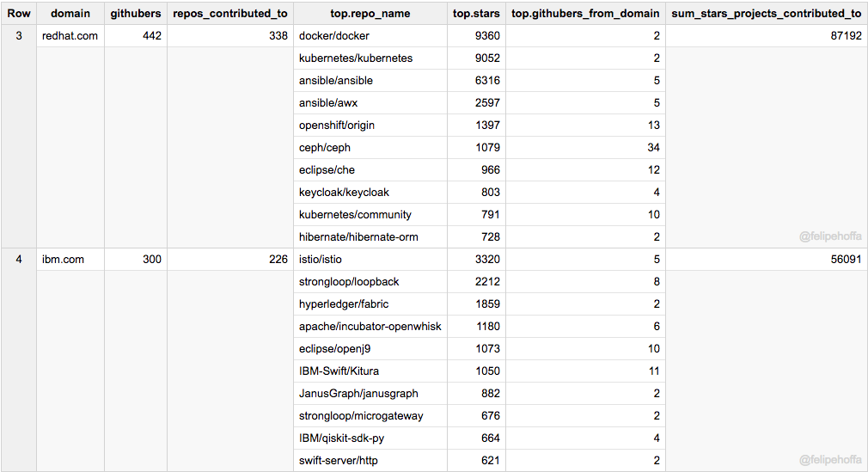Viewport: 868px width, 472px height.
Task: Click the "repos_contributed_to" column header
Action: click(229, 14)
